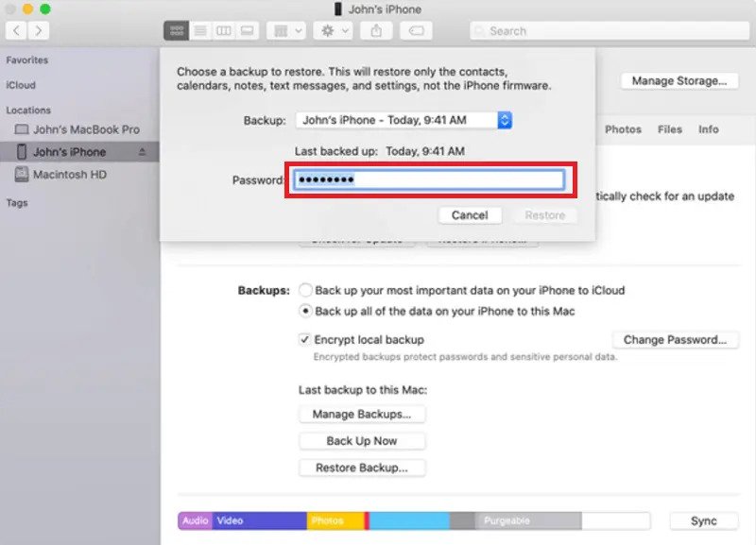Select back up to this Mac option

point(305,312)
